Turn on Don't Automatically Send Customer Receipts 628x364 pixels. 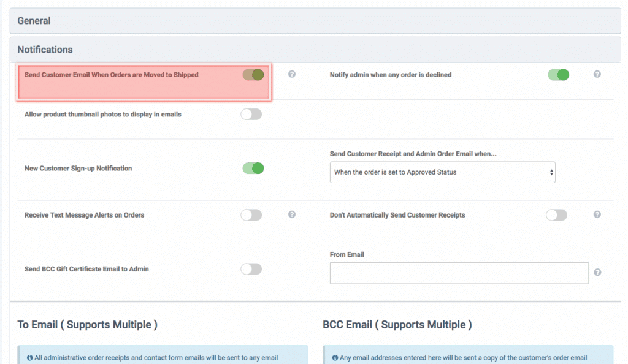click(x=556, y=215)
